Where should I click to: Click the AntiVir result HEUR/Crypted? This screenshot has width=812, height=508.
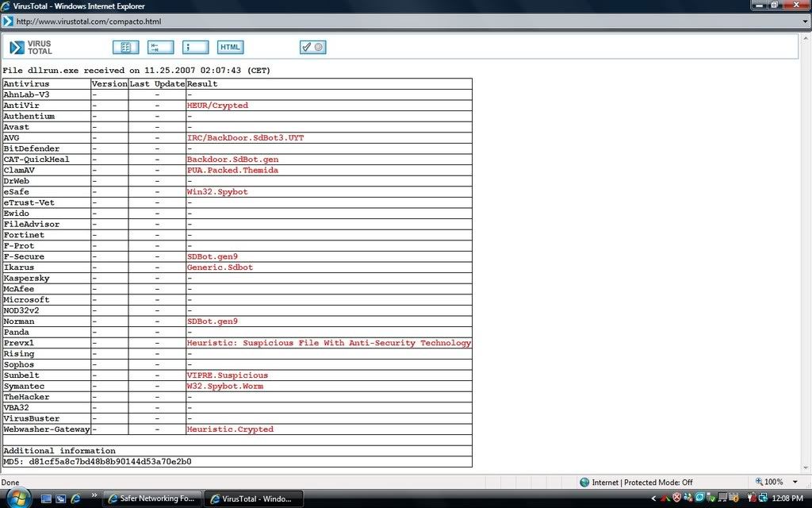[217, 106]
